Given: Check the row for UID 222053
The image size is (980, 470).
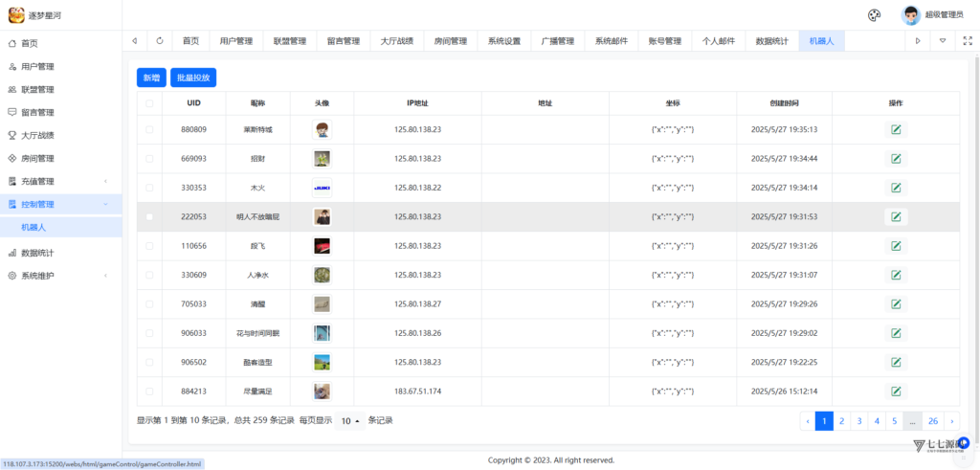Looking at the screenshot, I should [149, 217].
